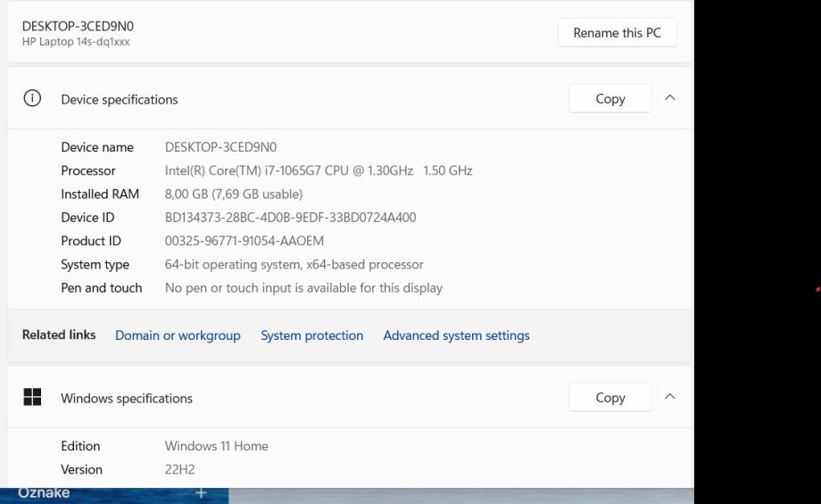821x504 pixels.
Task: Click the Installed RAM label
Action: 100,194
